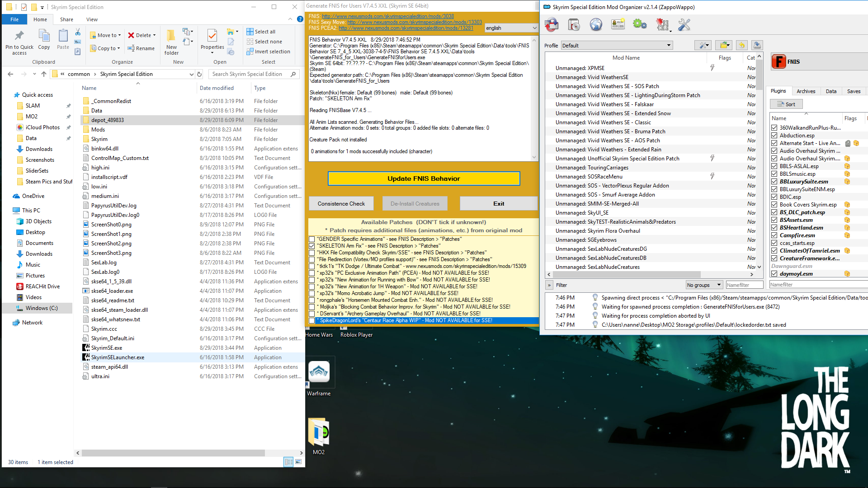Screen dimensions: 868x488
Task: Open the View ribbon tab
Action: (92, 19)
